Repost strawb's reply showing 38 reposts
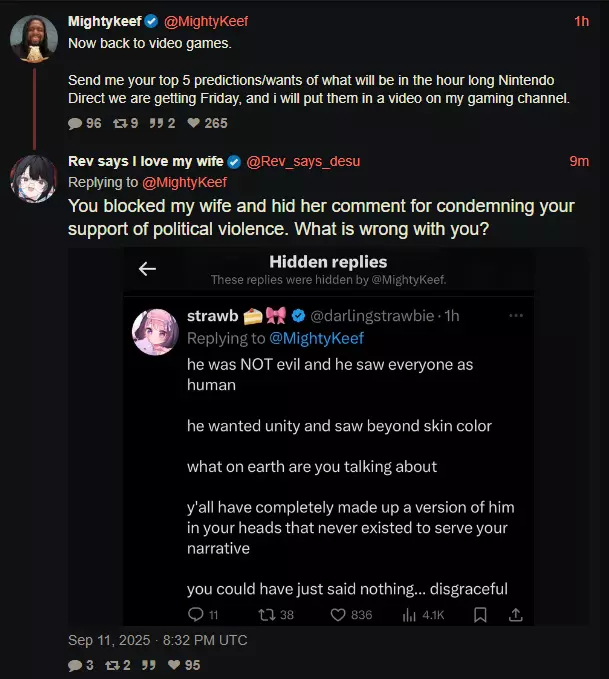609x679 pixels. tap(266, 614)
